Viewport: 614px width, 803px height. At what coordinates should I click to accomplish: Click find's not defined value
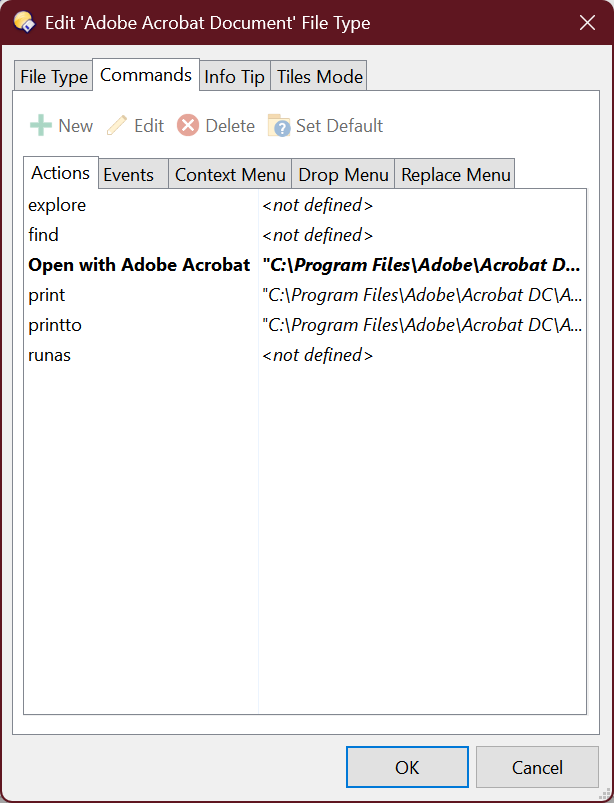click(x=317, y=235)
